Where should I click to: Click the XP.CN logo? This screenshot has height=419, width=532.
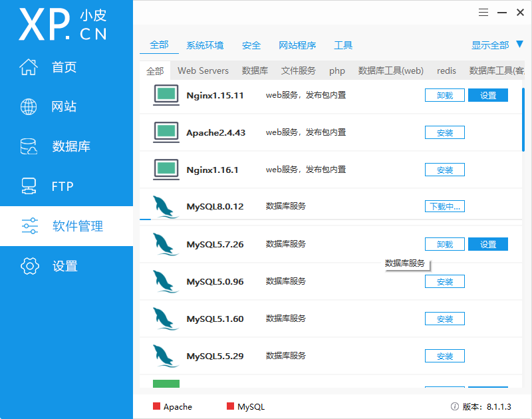point(63,25)
